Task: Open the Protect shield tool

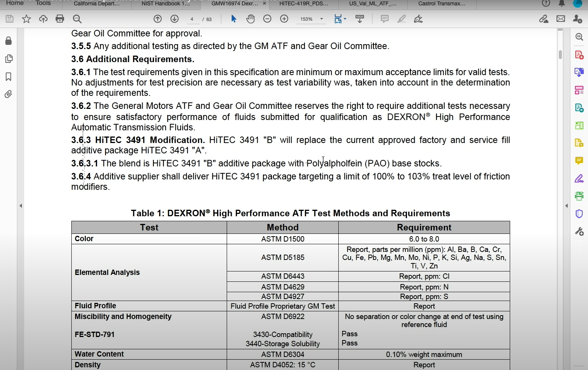Action: (579, 214)
